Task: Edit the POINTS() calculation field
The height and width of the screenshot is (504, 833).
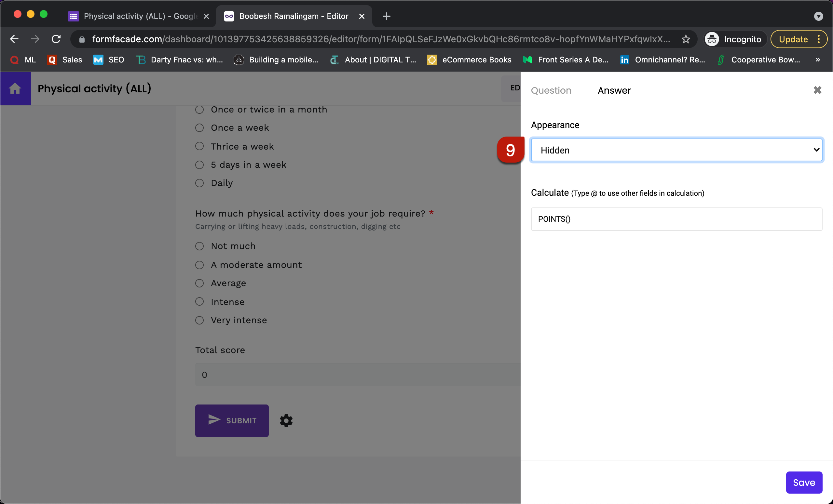Action: 676,219
